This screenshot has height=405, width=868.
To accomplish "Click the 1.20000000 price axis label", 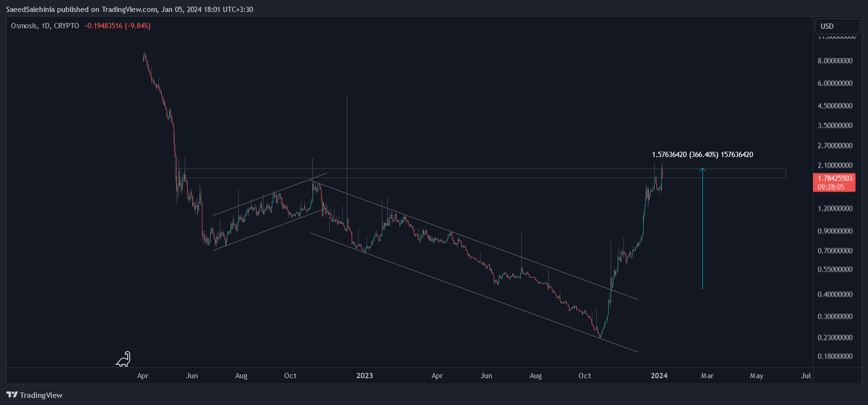I will (835, 209).
